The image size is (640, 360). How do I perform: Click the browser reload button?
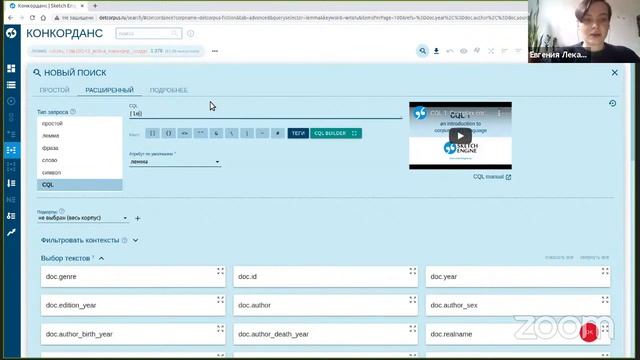click(x=32, y=18)
